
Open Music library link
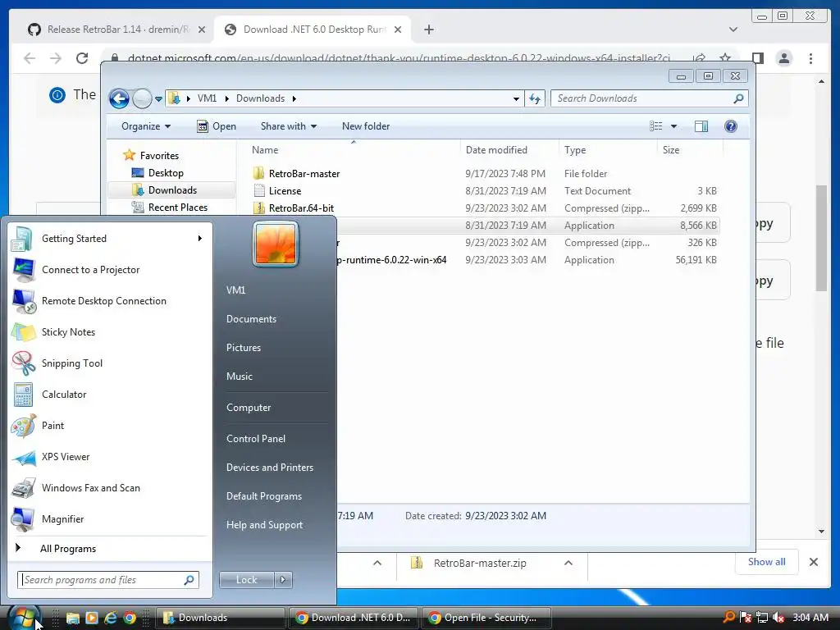239,376
